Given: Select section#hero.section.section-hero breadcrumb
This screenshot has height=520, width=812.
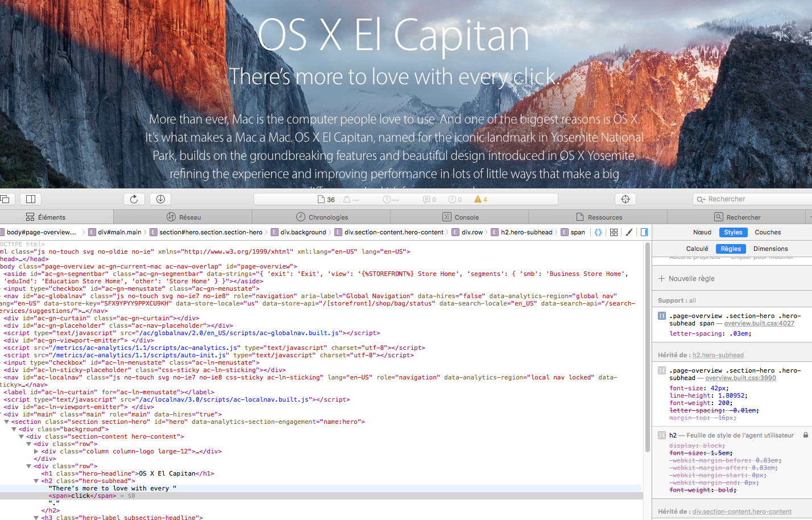Looking at the screenshot, I should [x=206, y=232].
